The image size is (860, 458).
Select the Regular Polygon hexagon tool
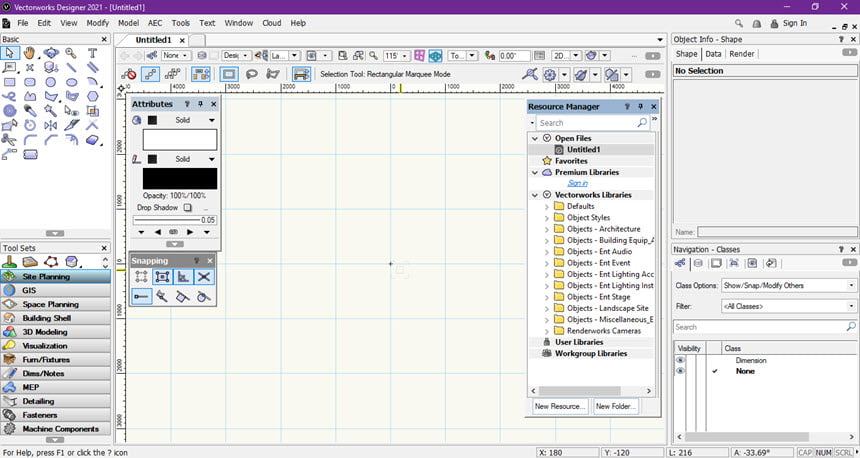click(92, 96)
